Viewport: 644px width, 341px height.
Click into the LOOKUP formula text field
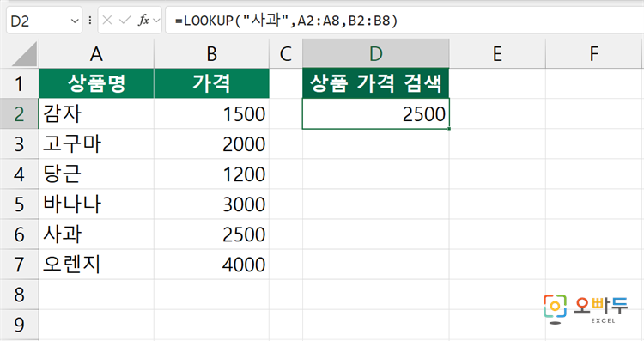404,20
